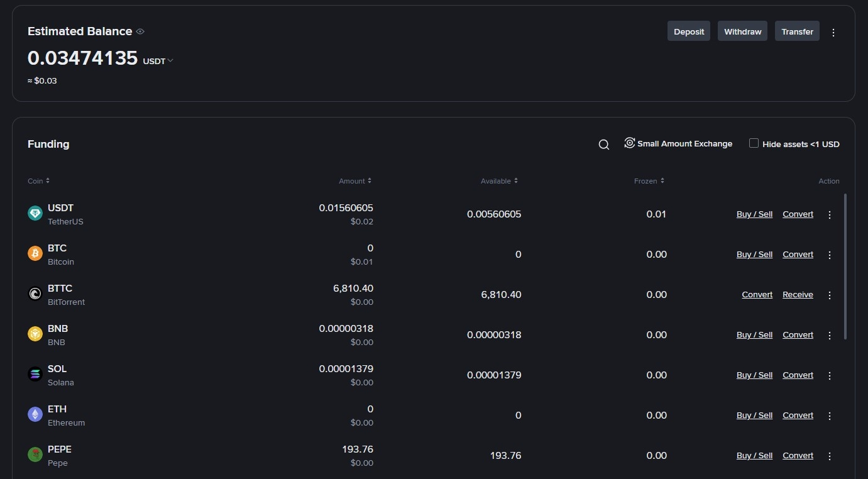The image size is (868, 479).
Task: Click Convert for BTTC
Action: (x=757, y=295)
